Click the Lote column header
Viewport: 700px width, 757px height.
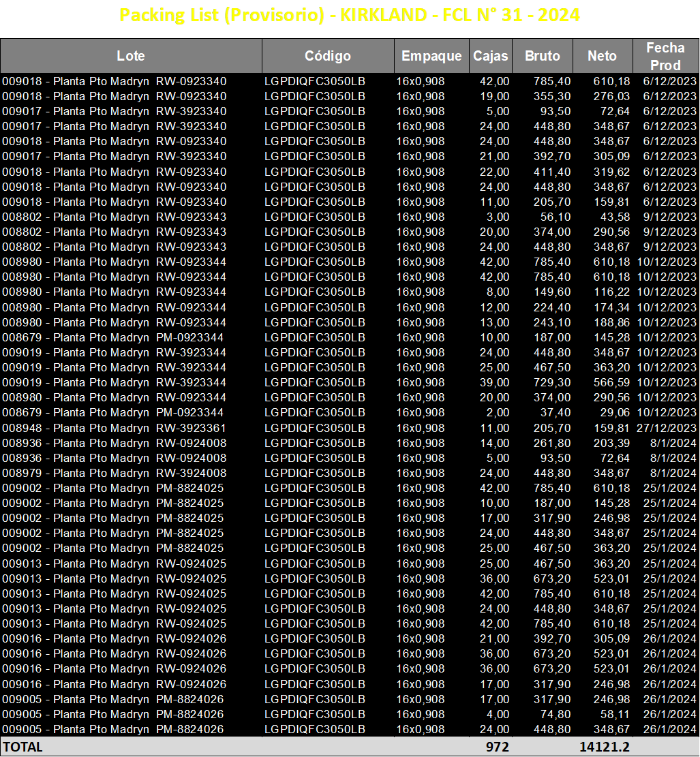coord(131,56)
